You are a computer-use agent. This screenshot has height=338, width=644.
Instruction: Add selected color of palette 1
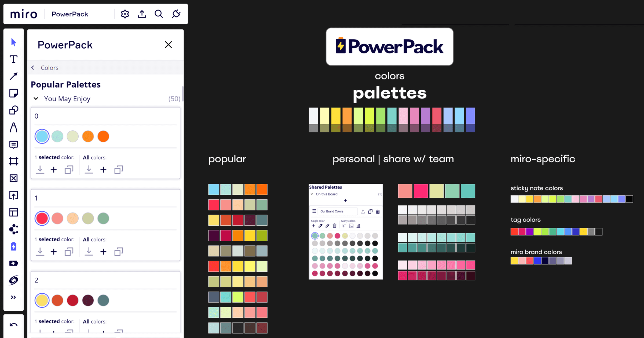54,252
